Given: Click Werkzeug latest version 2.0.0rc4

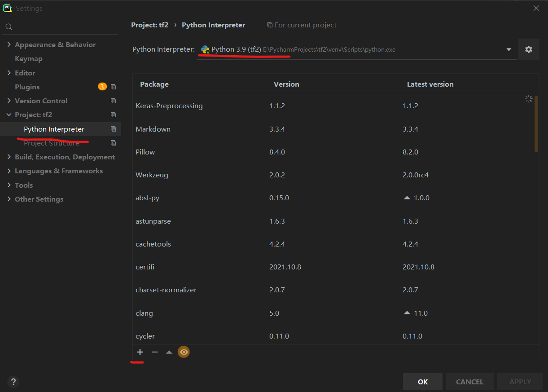Looking at the screenshot, I should point(416,175).
